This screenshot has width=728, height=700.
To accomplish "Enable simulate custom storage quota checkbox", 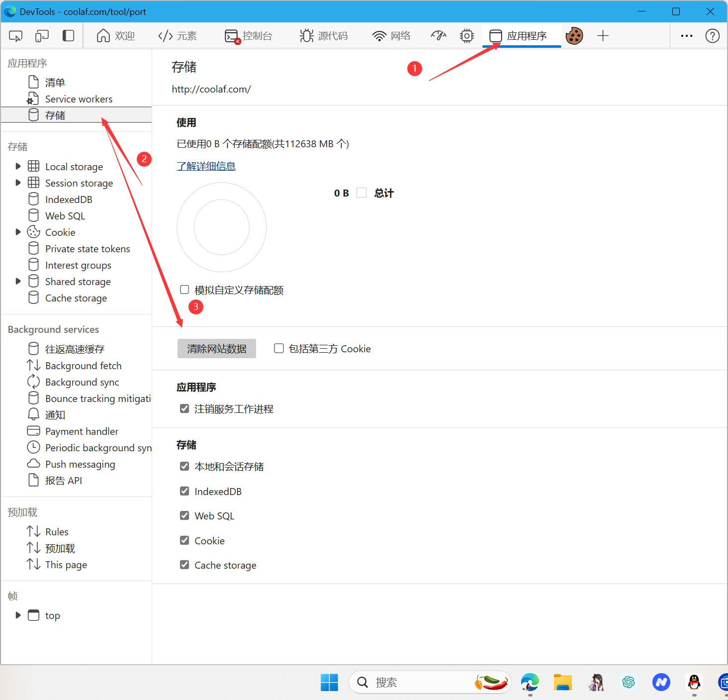I will [x=184, y=290].
